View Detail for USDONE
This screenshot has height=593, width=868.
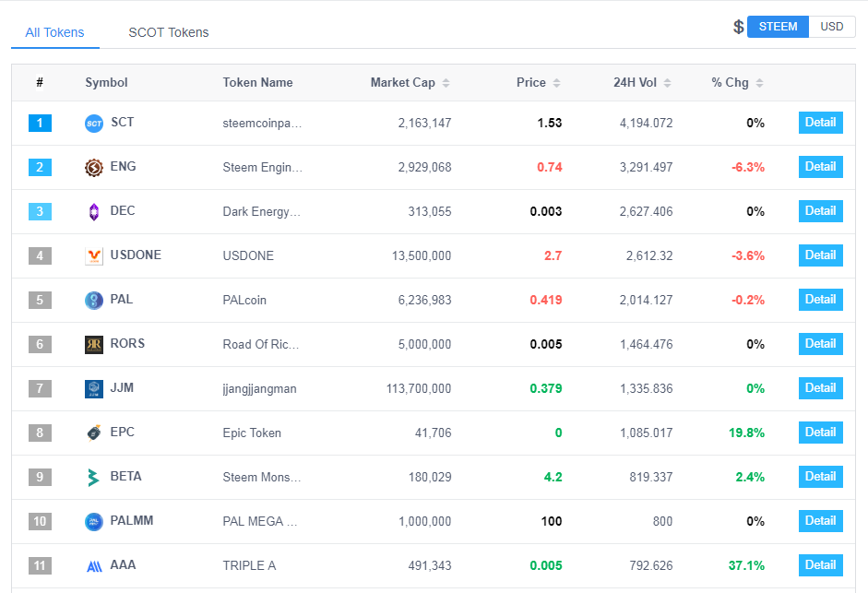coord(820,255)
